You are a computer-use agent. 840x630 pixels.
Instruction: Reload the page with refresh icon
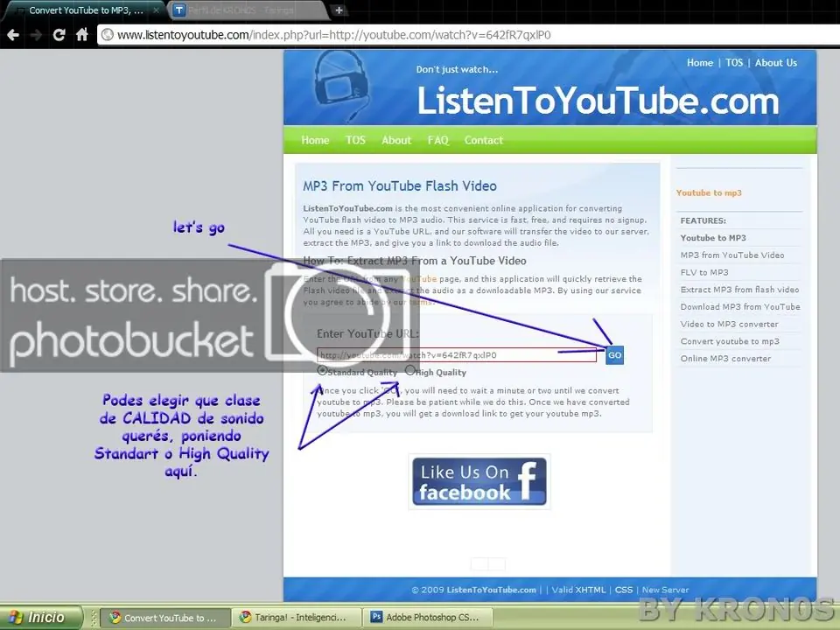tap(59, 35)
